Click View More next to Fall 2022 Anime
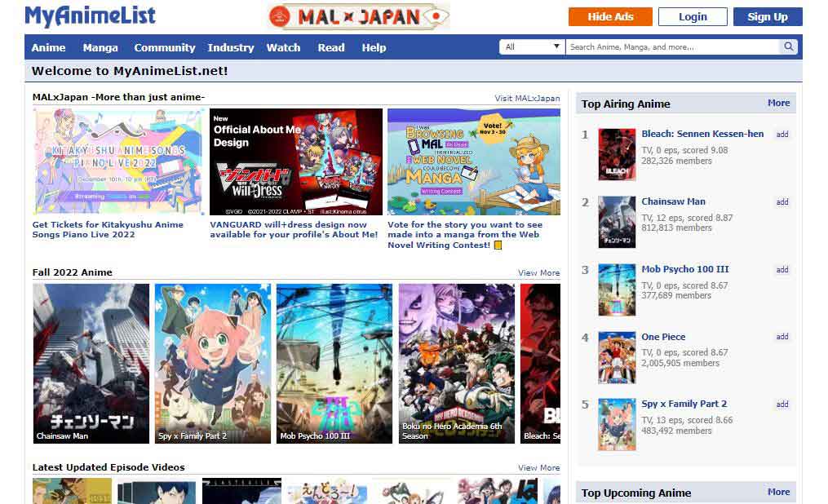 (538, 272)
